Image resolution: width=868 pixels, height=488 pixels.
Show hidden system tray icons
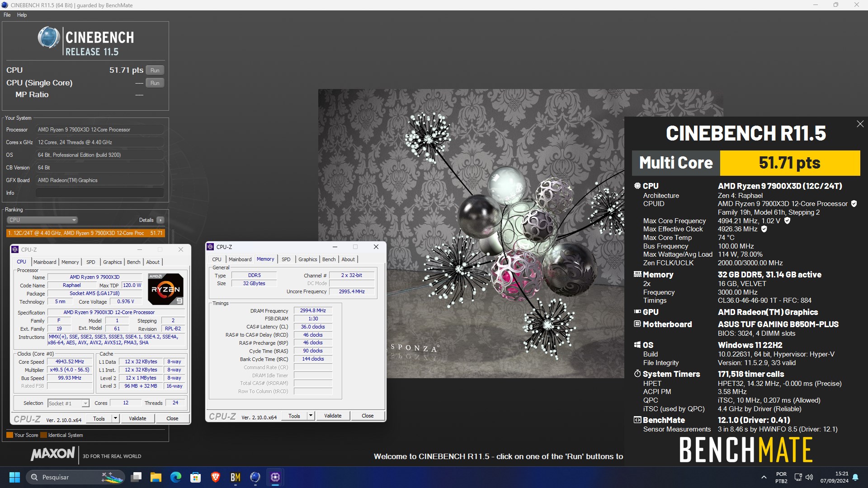pyautogui.click(x=764, y=477)
